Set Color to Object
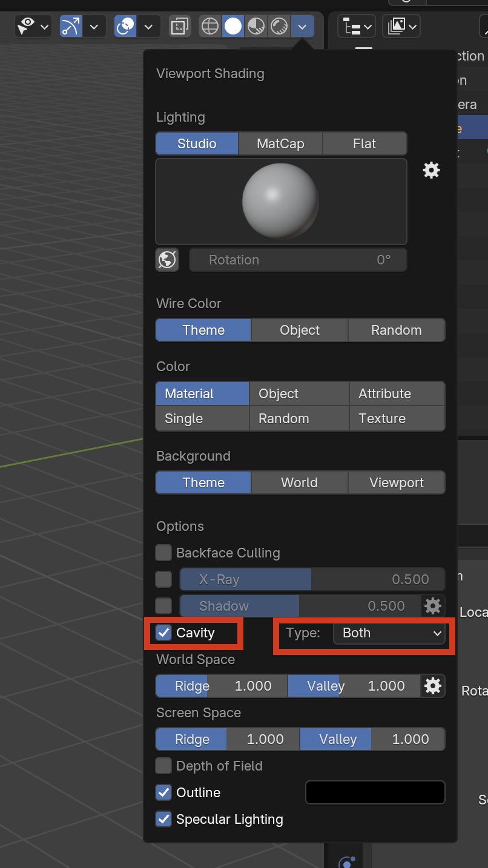Viewport: 488px width, 868px height. (299, 393)
